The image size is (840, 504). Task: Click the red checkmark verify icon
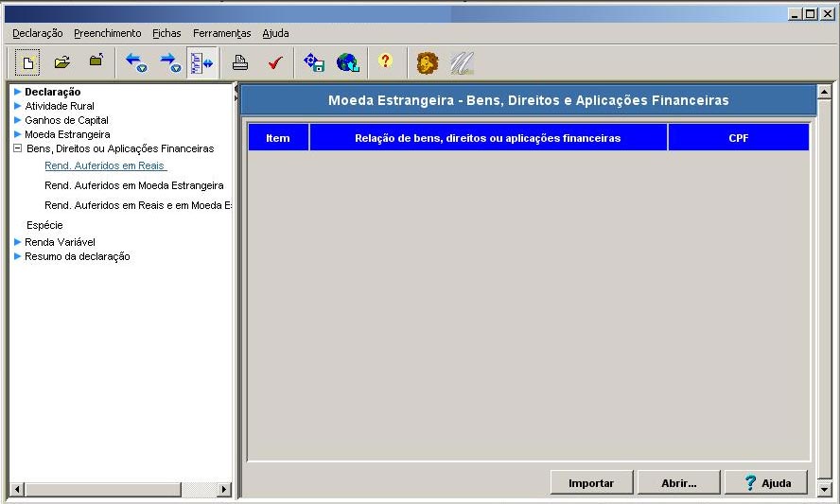click(274, 63)
